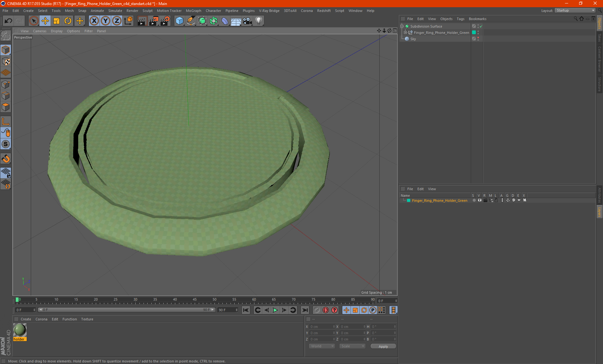The image size is (603, 364).
Task: Activate the Rotate tool
Action: click(x=68, y=21)
